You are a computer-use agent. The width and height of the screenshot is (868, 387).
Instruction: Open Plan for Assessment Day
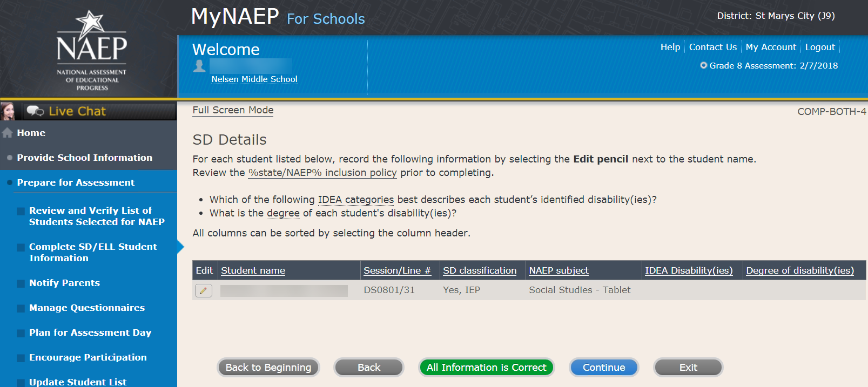(90, 332)
